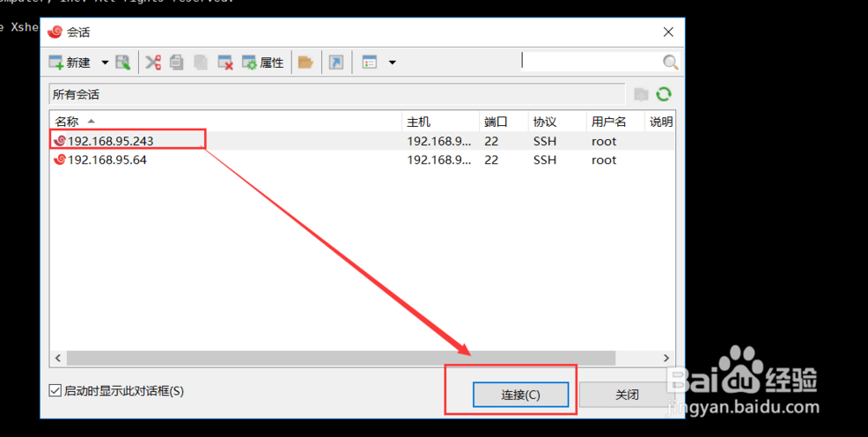Select session 192.168.95.243

tap(110, 142)
